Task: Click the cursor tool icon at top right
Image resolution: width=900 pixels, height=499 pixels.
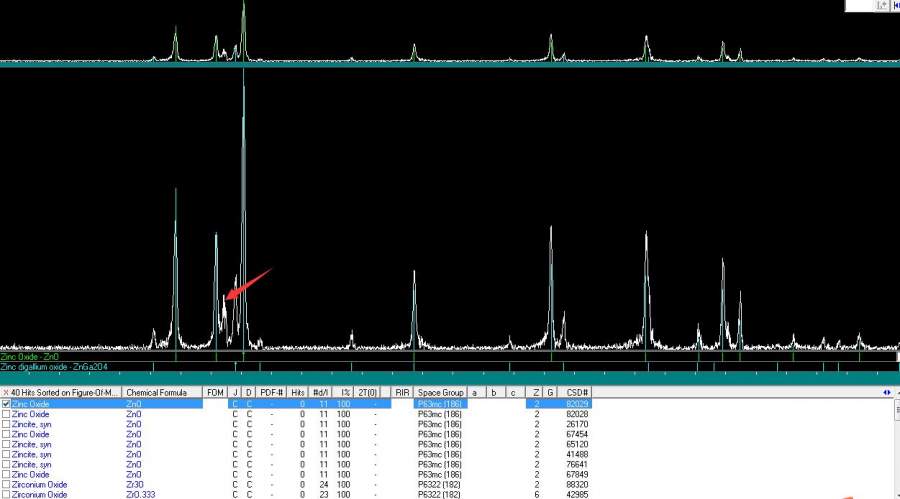Action: click(881, 5)
